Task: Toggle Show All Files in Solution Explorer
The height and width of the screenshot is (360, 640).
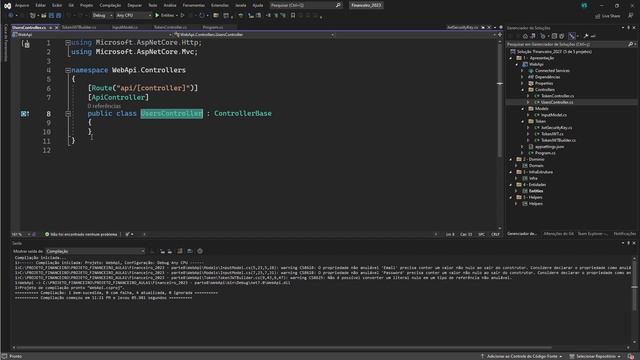Action: [x=562, y=36]
